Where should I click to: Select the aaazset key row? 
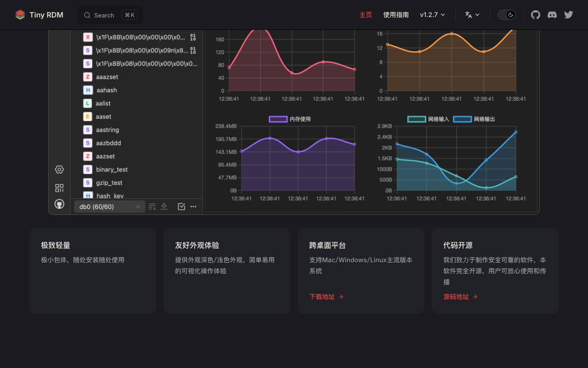tap(136, 77)
